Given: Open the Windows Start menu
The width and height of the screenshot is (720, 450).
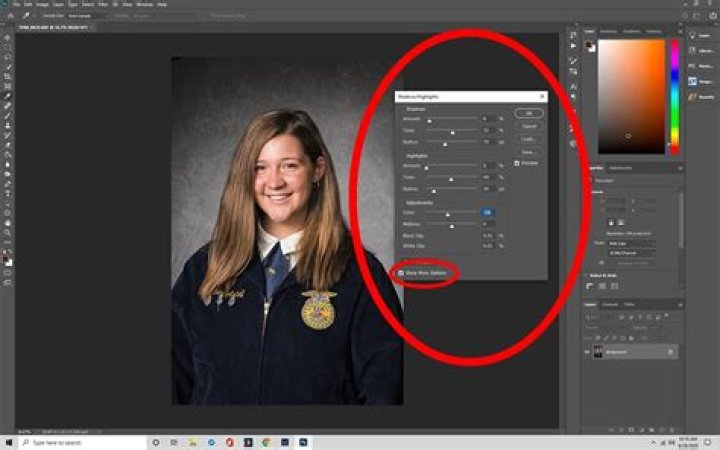Looking at the screenshot, I should click(9, 443).
